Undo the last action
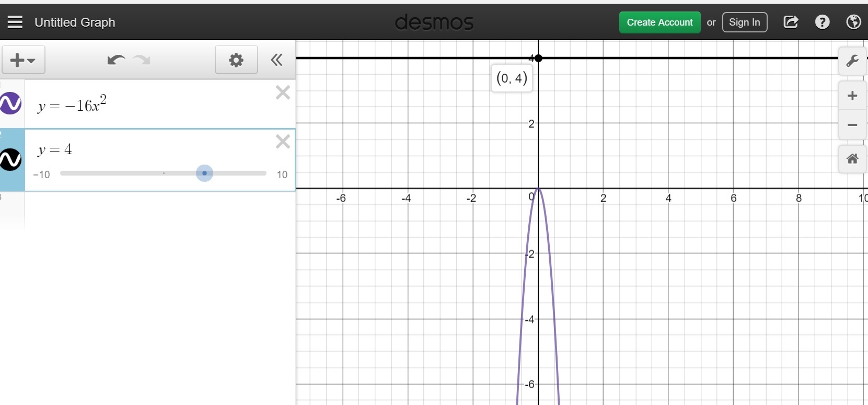Viewport: 868px width, 405px height. tap(115, 60)
